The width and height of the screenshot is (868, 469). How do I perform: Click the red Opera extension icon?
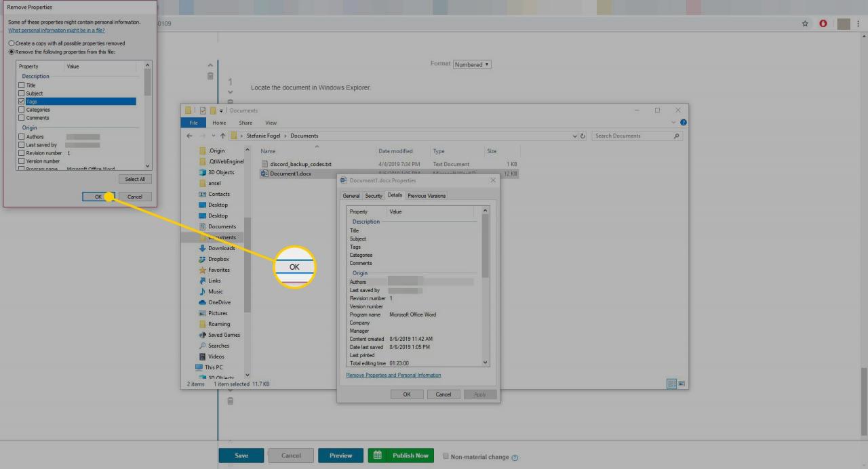coord(823,23)
